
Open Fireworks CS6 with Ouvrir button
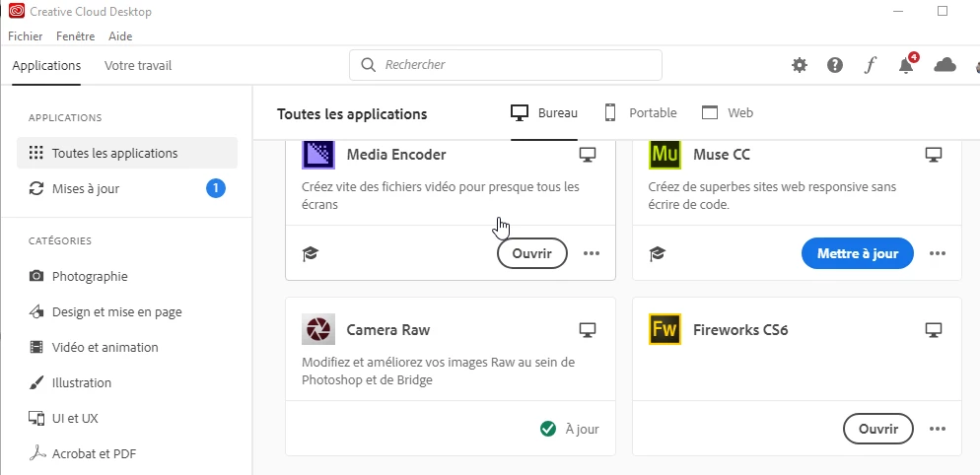coord(878,429)
